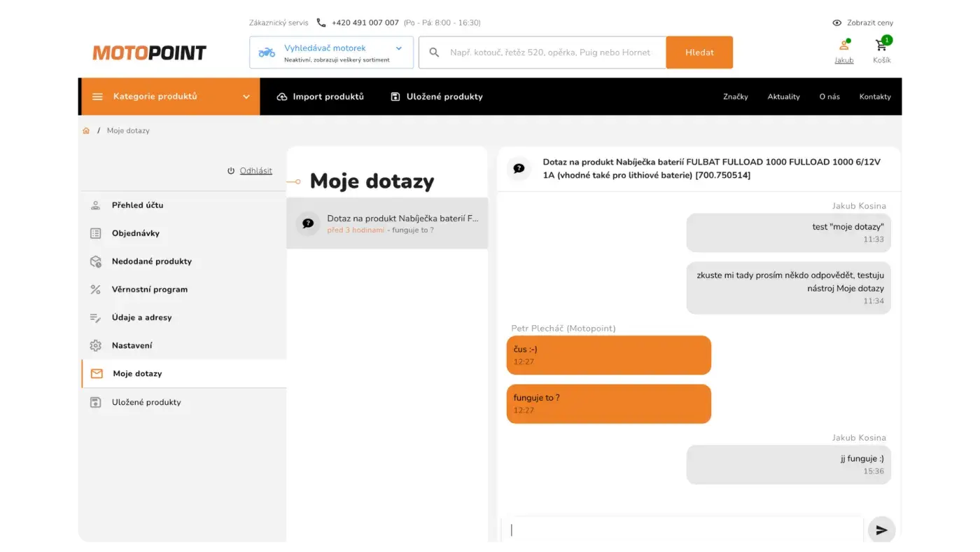Viewport: 980px width, 552px height.
Task: Go to Věrnostní program in sidebar
Action: [x=150, y=289]
